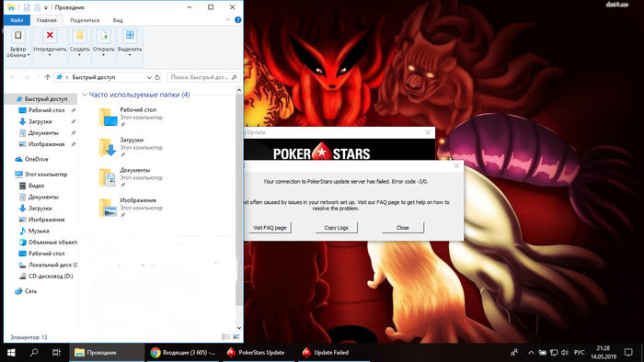The image size is (644, 362).
Task: Switch to Chrome Входящие taskbar item
Action: point(182,353)
